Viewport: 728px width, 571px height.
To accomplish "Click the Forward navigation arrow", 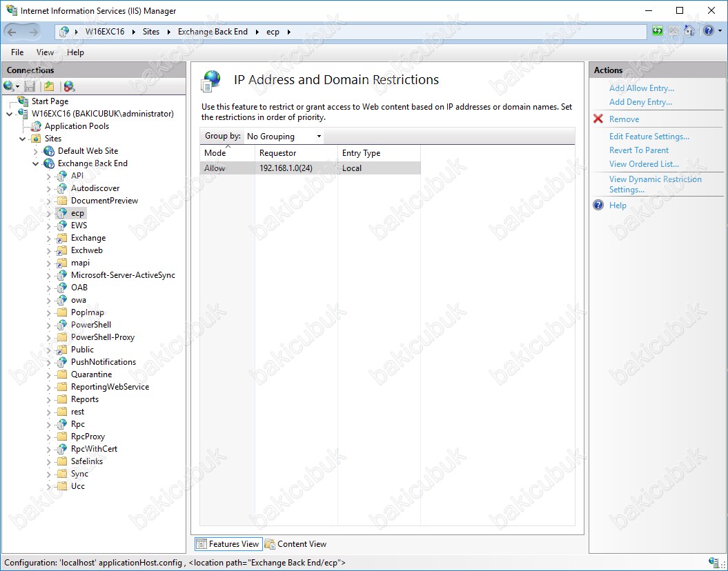I will click(x=34, y=32).
